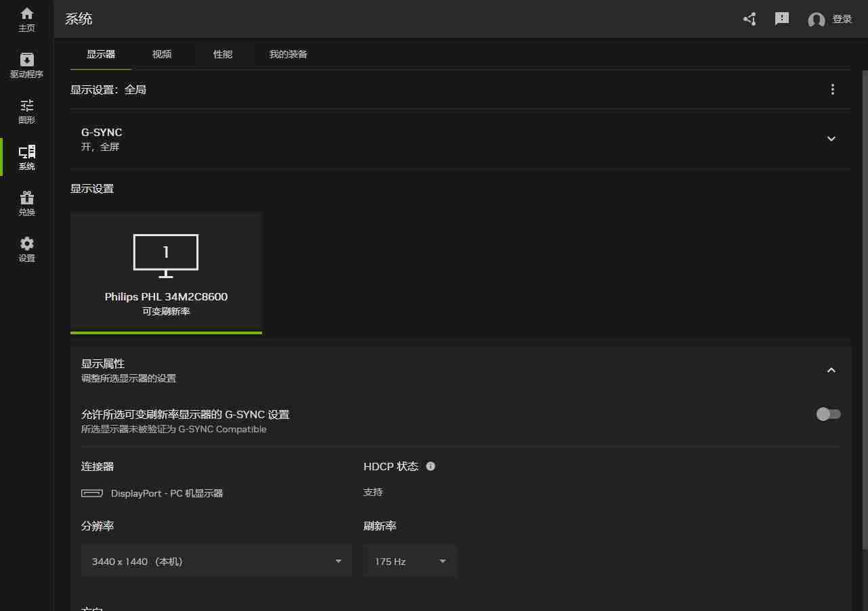Open the 设置 app settings section
The image size is (868, 611).
coord(26,248)
